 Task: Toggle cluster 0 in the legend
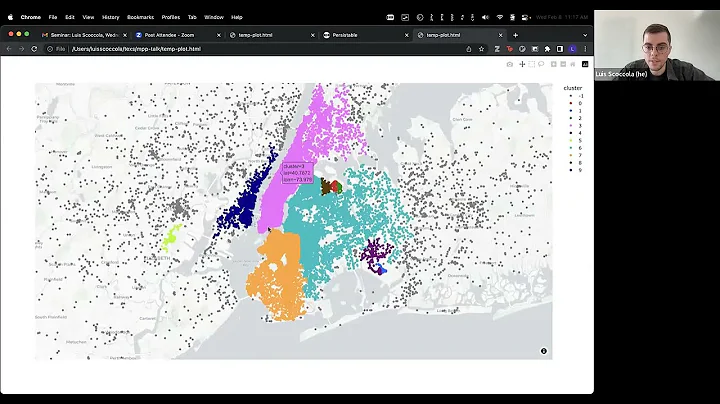point(575,103)
